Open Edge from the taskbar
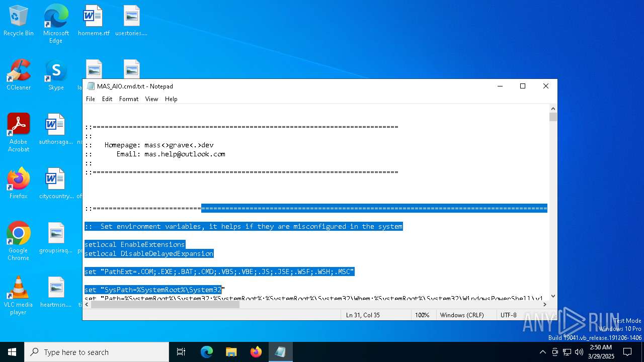The width and height of the screenshot is (644, 362). click(207, 352)
